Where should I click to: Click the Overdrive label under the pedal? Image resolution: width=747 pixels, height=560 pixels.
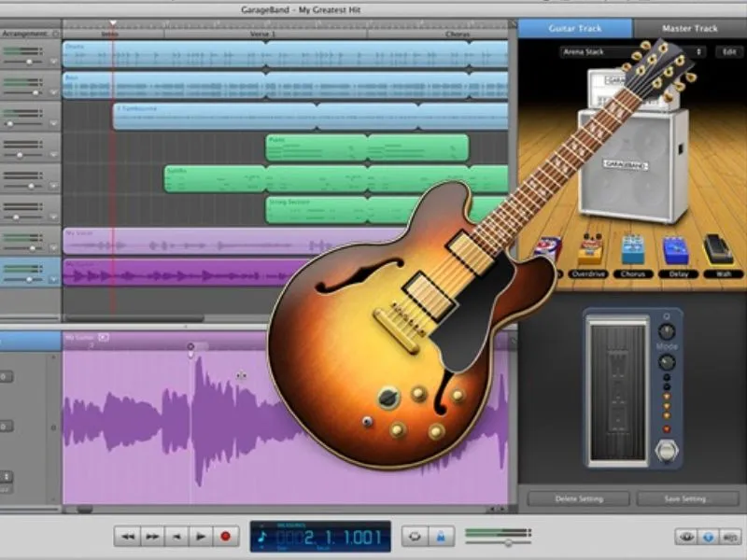589,274
